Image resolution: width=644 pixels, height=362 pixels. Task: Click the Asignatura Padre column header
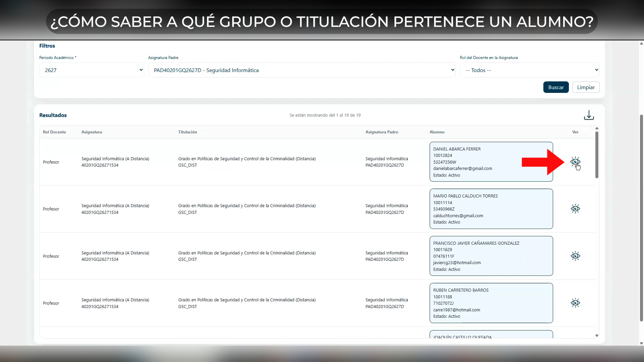coord(382,132)
